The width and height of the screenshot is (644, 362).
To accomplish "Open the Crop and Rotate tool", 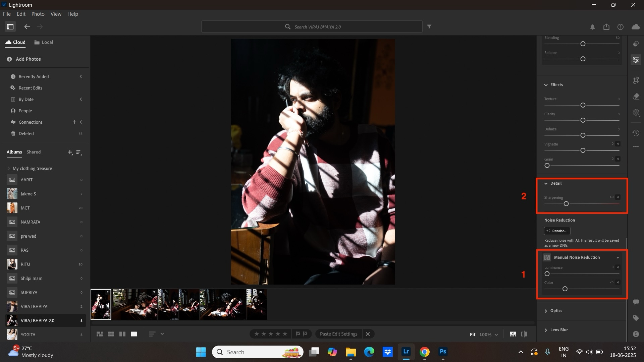I will pos(636,80).
